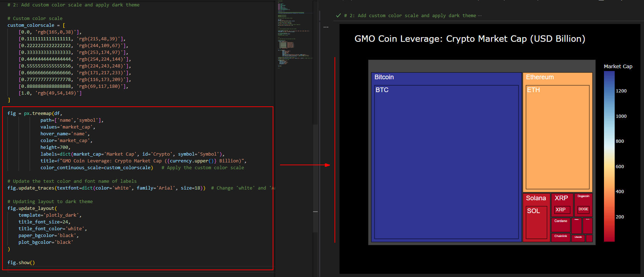Viewport: 644px width, 277px height.
Task: Click the green executed checkmark icon
Action: (x=338, y=15)
